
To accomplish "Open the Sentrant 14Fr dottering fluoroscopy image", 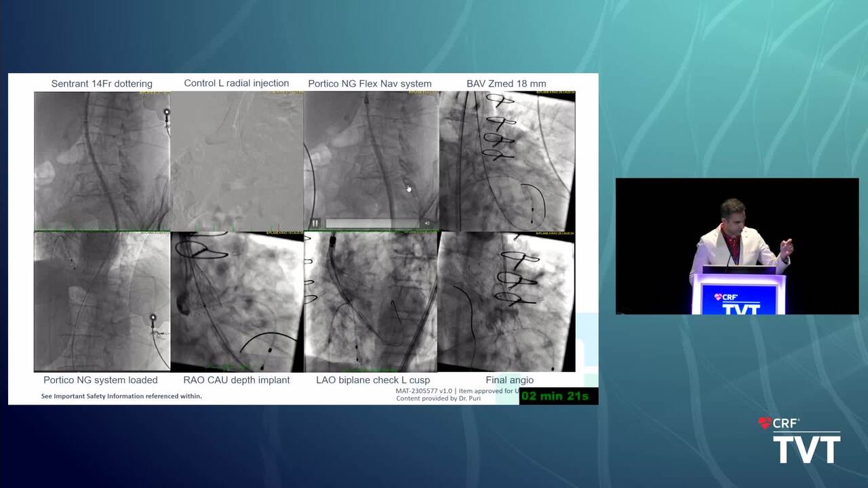I will (102, 161).
